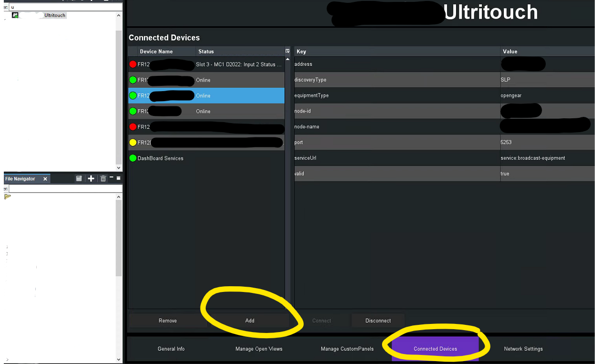Viewport: 595px width, 364px height.
Task: Click the port key cell
Action: 397,142
